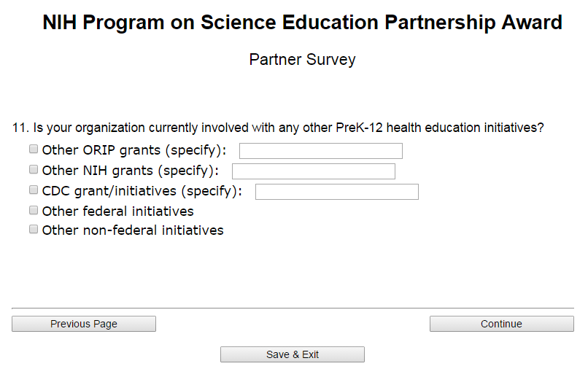Toggle the Other non-federal initiatives checkbox

pos(34,229)
